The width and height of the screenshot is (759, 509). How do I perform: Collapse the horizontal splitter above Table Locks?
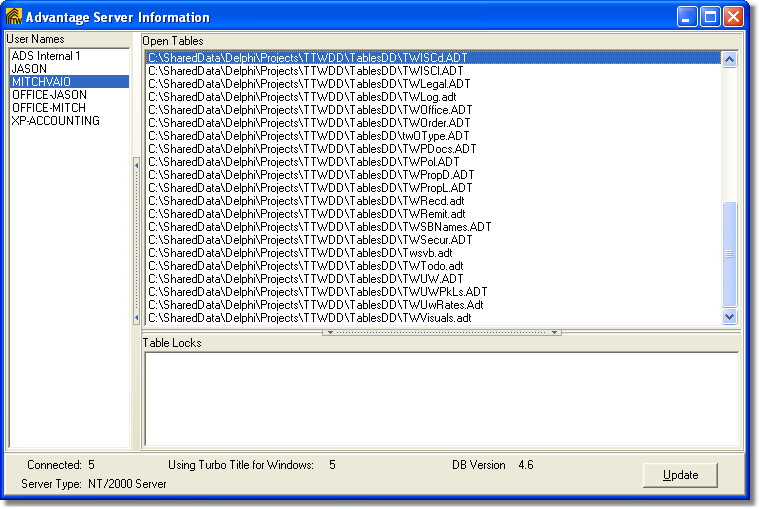tap(441, 332)
